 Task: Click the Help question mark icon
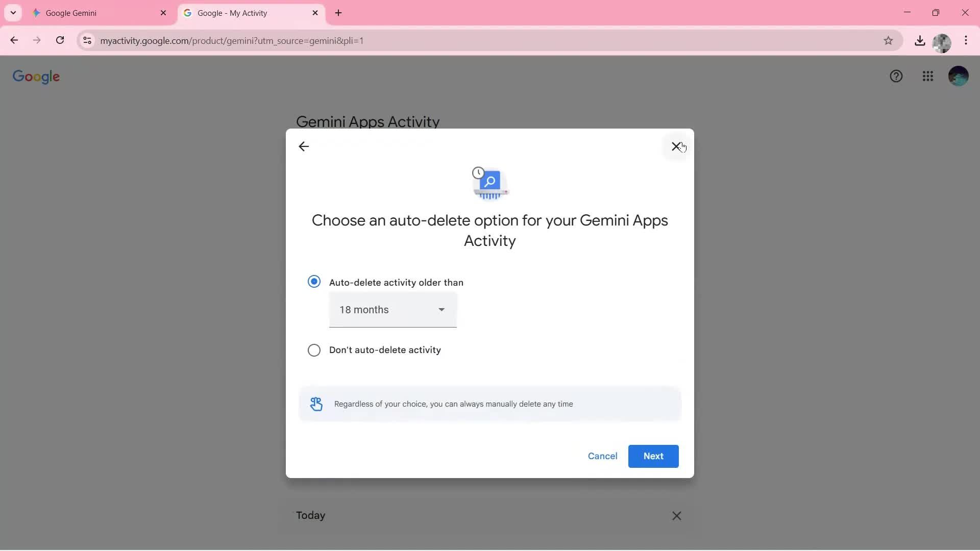896,76
